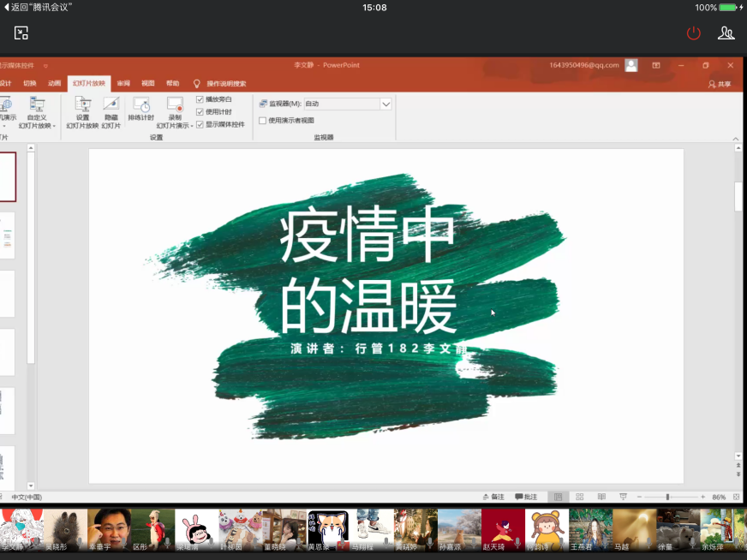Image resolution: width=747 pixels, height=560 pixels.
Task: Switch to the 审阅 ribbon tab
Action: [x=124, y=83]
